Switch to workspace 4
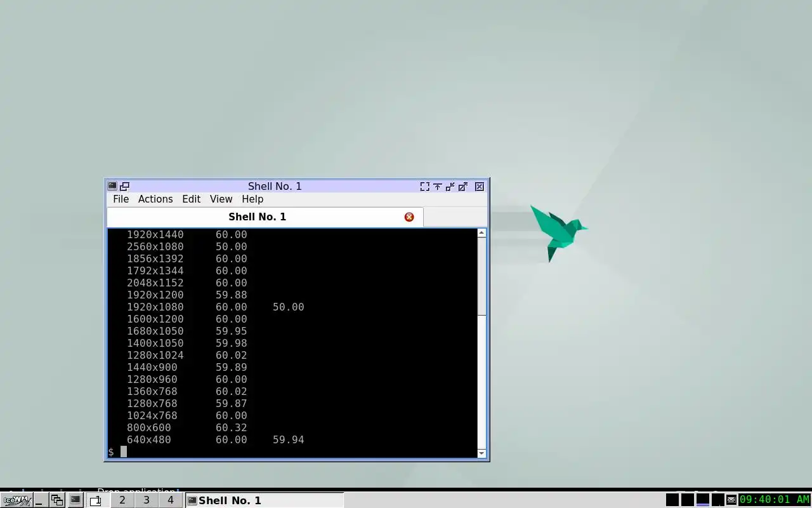Screen dimensions: 812x508 [170, 500]
